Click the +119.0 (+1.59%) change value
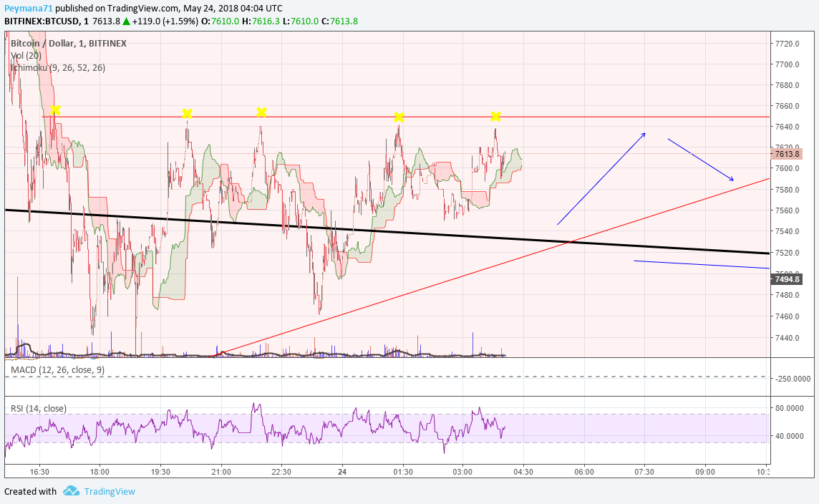 click(x=165, y=21)
